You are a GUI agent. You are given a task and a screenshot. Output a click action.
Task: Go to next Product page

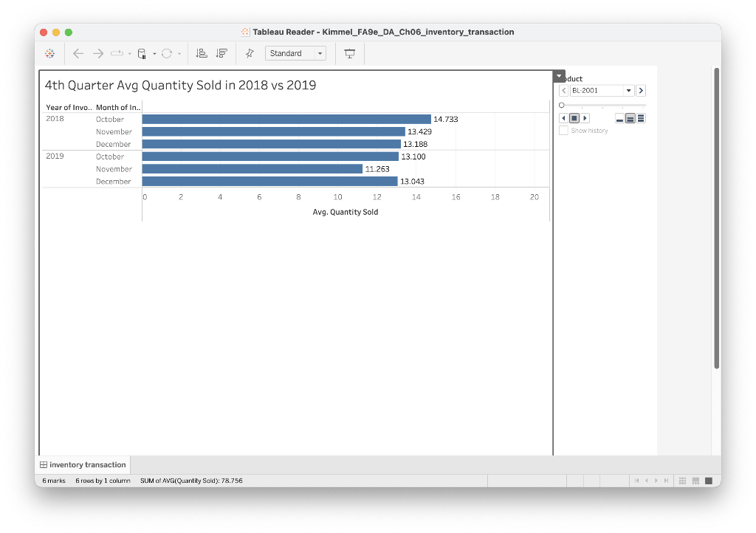[641, 91]
